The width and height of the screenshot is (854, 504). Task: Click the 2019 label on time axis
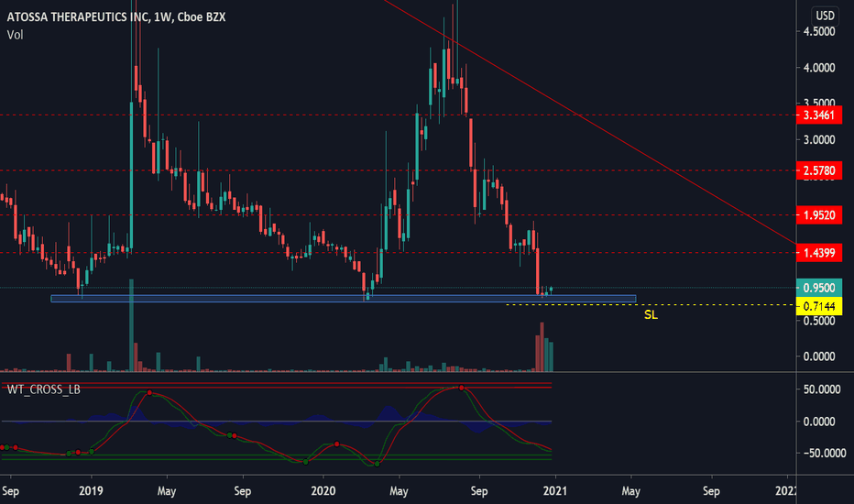pyautogui.click(x=91, y=491)
